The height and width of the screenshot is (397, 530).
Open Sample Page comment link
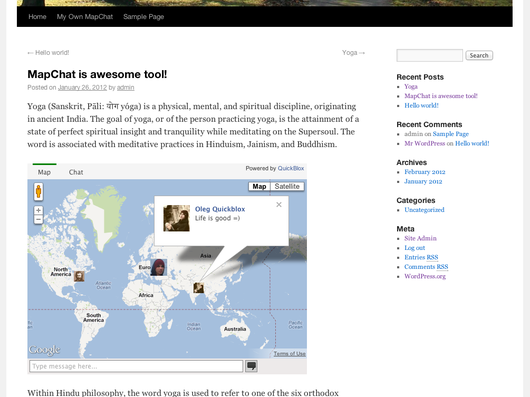[x=451, y=134]
